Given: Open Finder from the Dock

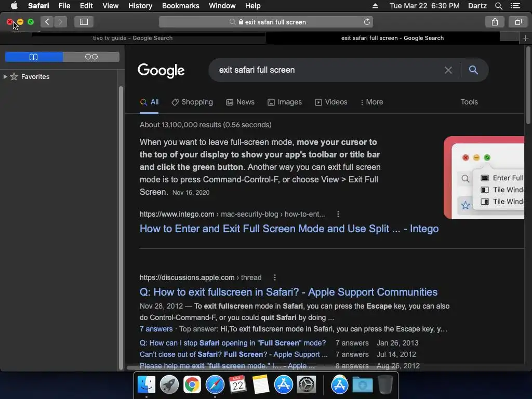Looking at the screenshot, I should point(146,385).
